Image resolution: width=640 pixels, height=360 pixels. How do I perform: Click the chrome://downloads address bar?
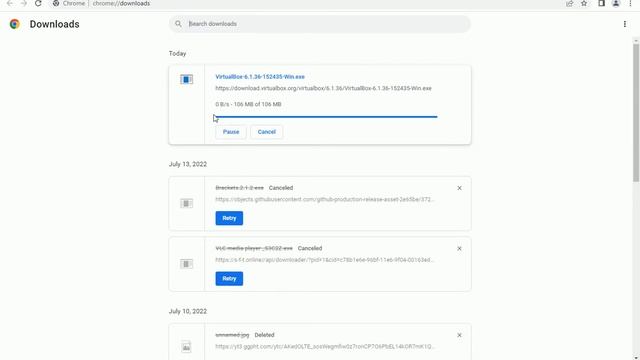pos(121,3)
